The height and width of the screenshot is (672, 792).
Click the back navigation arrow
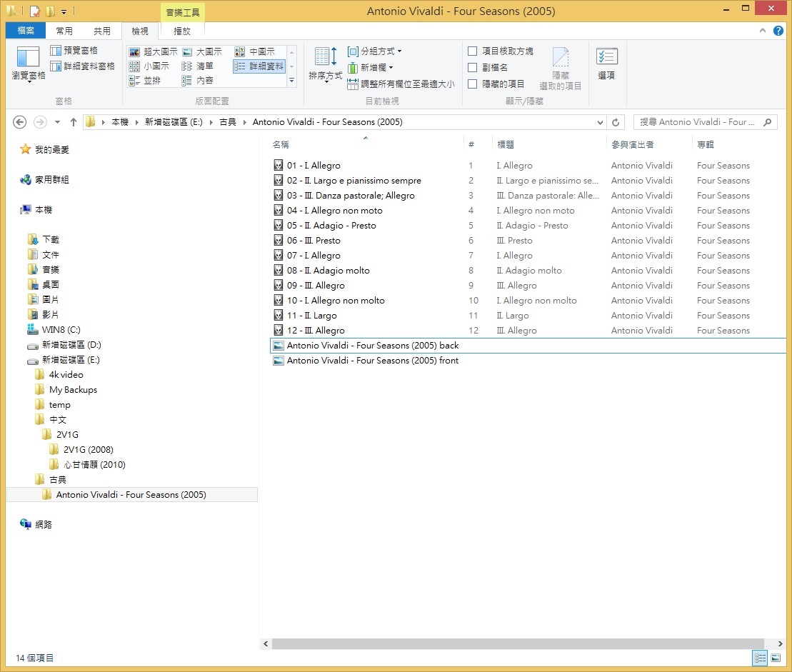[x=20, y=122]
